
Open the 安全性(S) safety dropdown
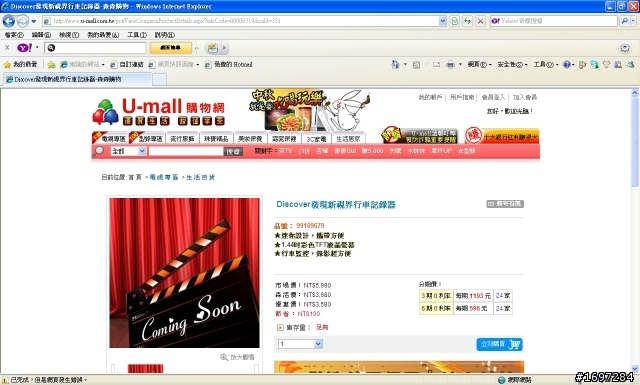click(512, 65)
